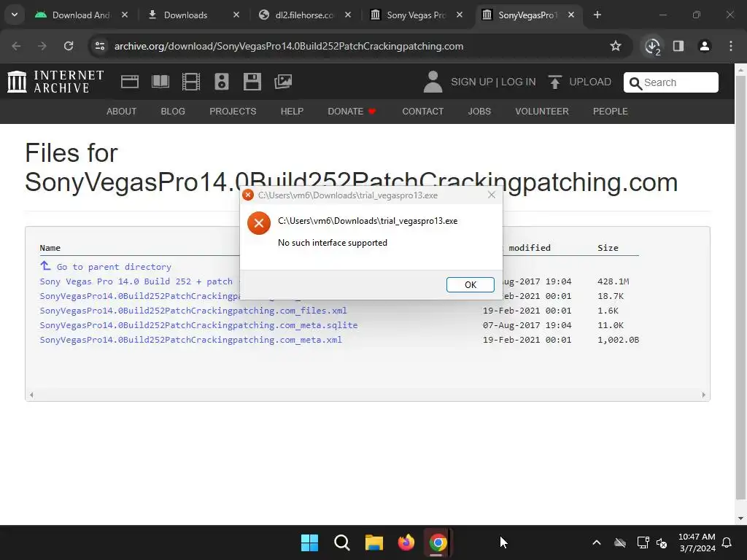The height and width of the screenshot is (560, 747).
Task: Open the notifications bell
Action: click(727, 542)
